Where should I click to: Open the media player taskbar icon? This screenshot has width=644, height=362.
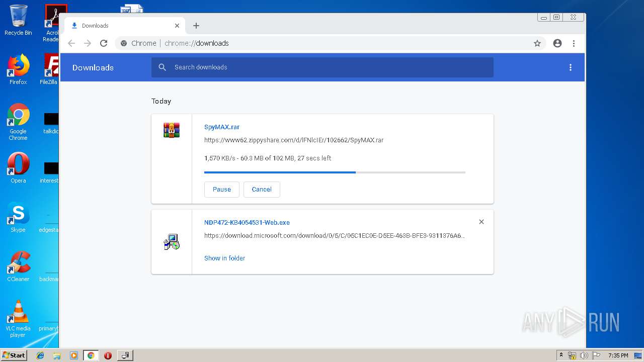[x=73, y=355]
